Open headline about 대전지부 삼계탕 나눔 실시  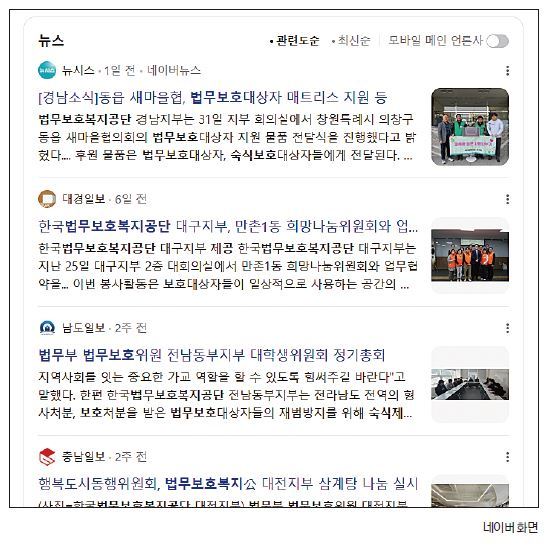[x=228, y=484]
